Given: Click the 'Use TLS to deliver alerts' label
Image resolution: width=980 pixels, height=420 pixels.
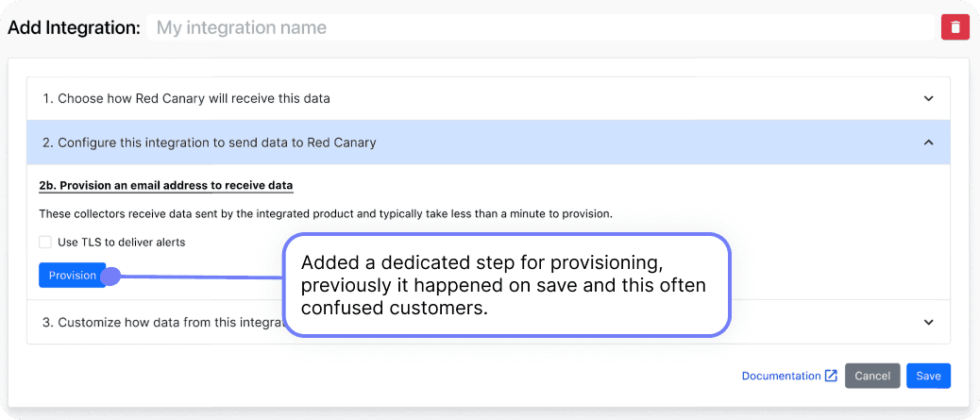Looking at the screenshot, I should click(x=121, y=242).
